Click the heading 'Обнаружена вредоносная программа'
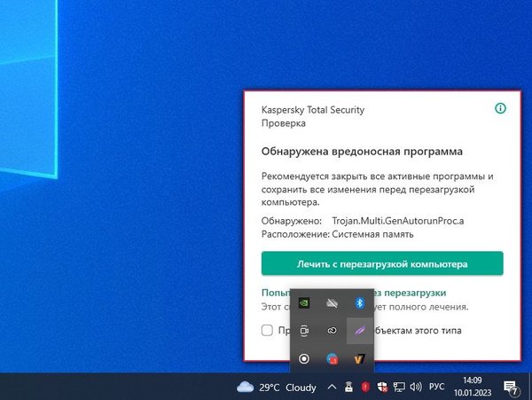532x400 pixels. point(362,152)
